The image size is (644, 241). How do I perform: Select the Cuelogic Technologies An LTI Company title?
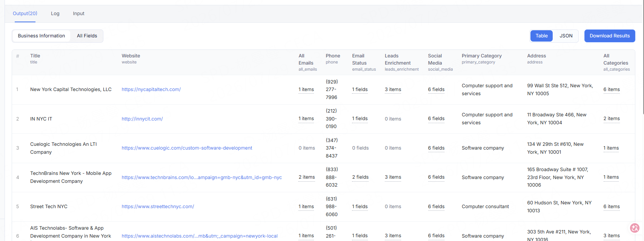tap(63, 148)
